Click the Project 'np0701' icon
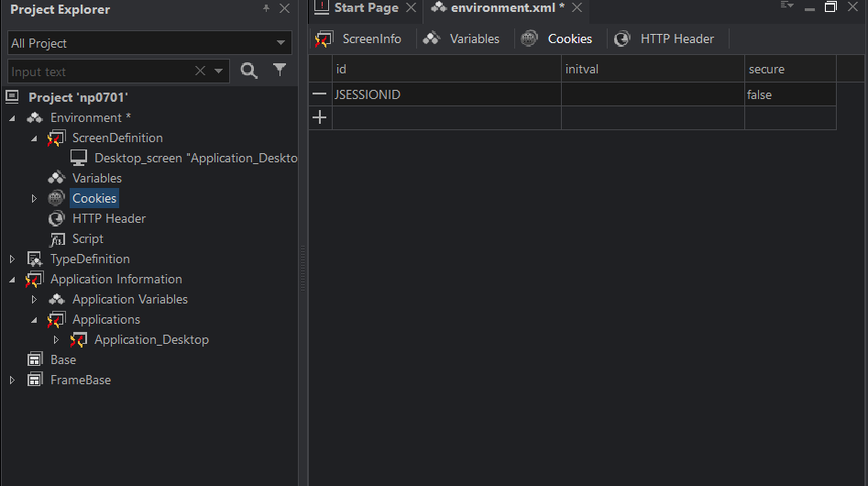The image size is (868, 486). tap(13, 97)
